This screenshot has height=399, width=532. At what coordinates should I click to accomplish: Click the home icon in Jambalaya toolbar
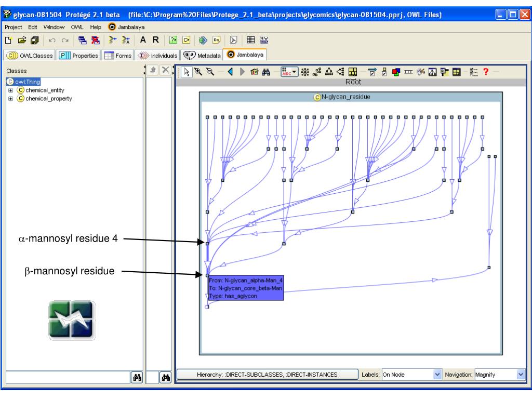coord(254,72)
